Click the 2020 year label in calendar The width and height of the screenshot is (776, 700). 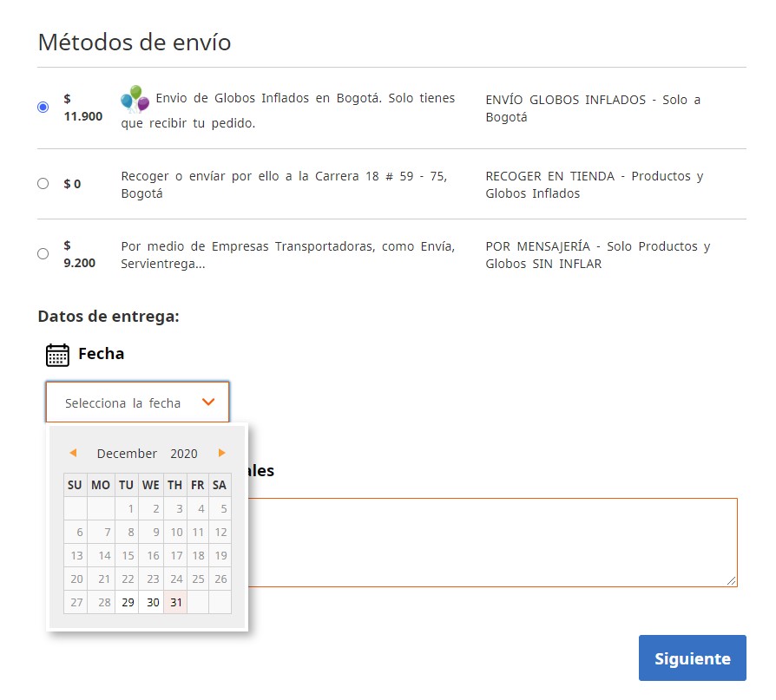point(184,454)
